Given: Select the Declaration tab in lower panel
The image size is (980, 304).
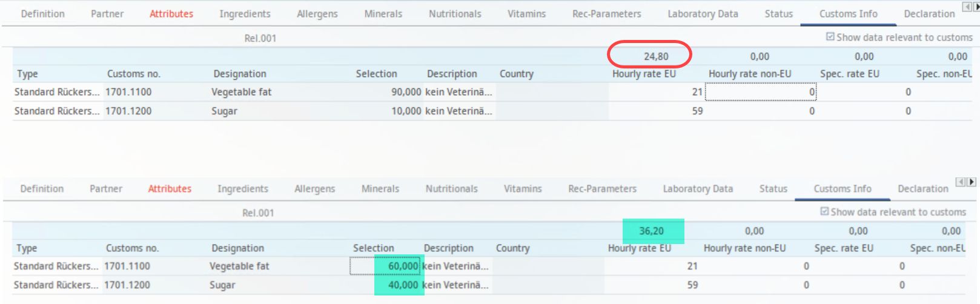Looking at the screenshot, I should tap(922, 188).
